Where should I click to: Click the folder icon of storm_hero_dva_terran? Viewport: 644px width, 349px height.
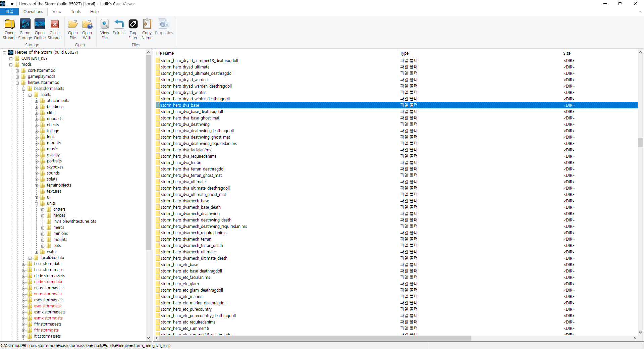[x=158, y=163]
